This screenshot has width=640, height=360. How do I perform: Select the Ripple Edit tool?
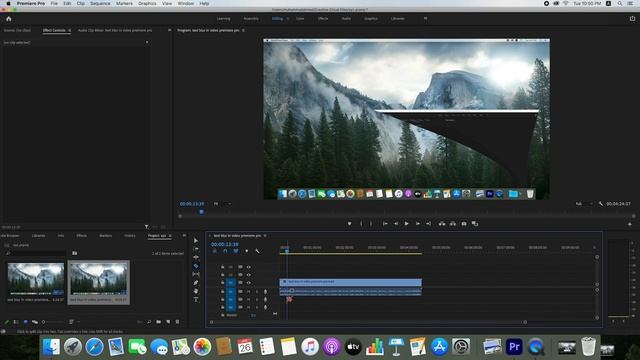click(196, 257)
